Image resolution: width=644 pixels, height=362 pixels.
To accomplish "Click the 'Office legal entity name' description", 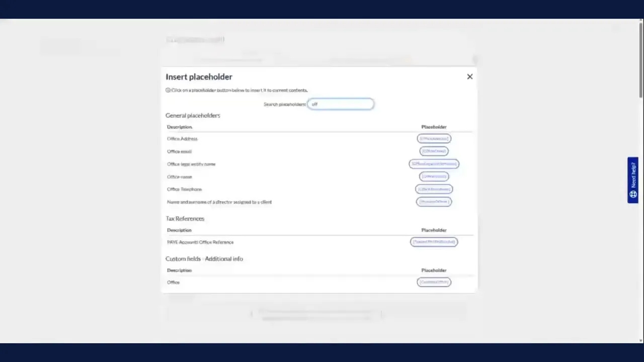I will point(191,164).
